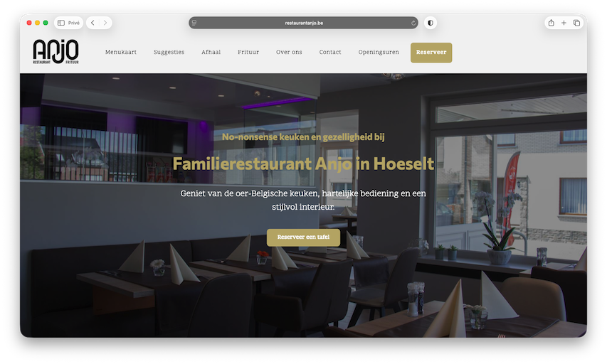Viewport: 607px width, 364px height.
Task: Select Frituur in navigation
Action: (248, 52)
